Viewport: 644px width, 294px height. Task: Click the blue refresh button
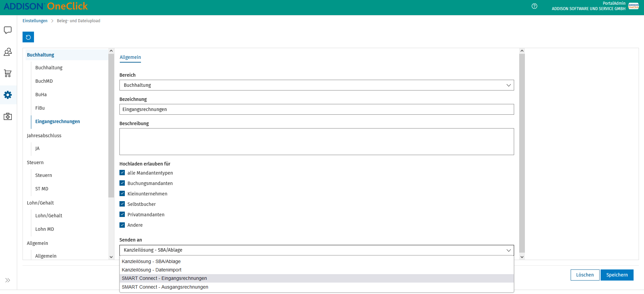[x=28, y=37]
